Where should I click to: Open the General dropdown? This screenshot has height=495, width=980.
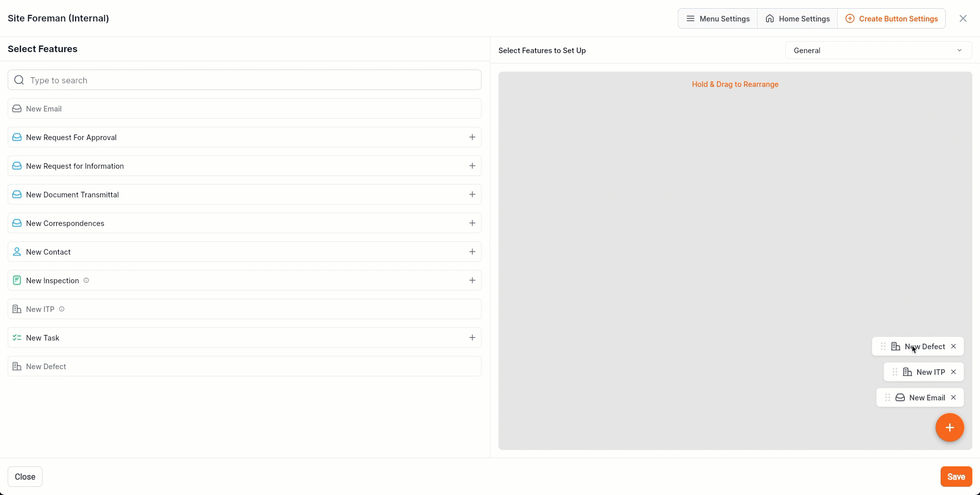point(878,50)
